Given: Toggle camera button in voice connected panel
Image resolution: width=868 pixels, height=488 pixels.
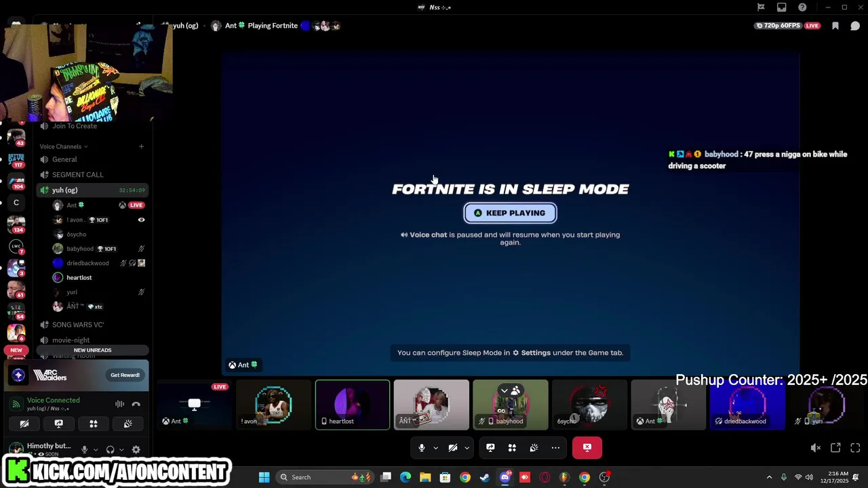Looking at the screenshot, I should click(24, 424).
